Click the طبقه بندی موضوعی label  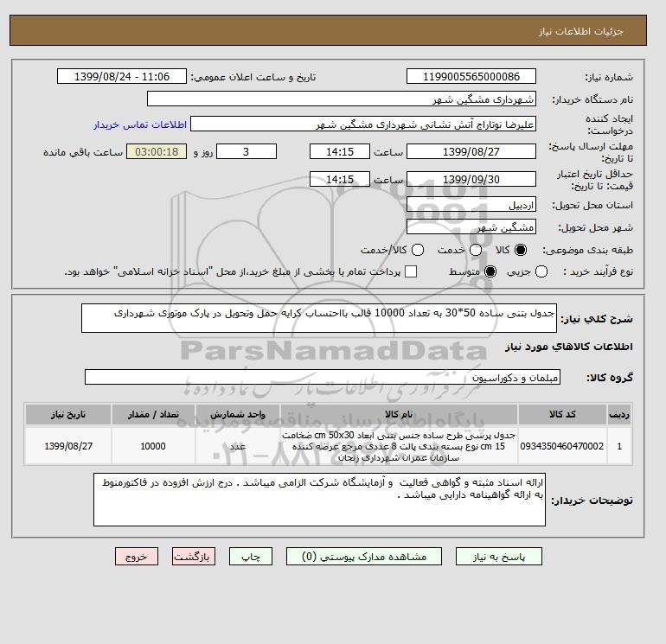pos(587,251)
